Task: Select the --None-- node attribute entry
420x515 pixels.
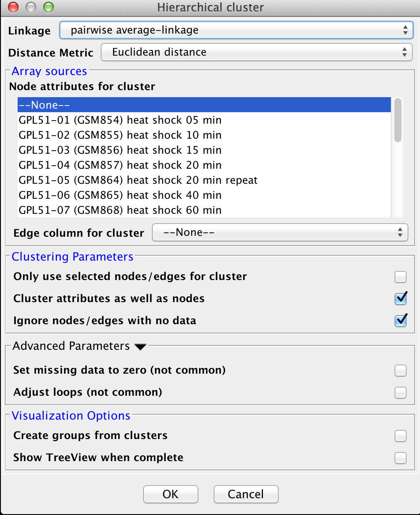Action: pos(204,105)
